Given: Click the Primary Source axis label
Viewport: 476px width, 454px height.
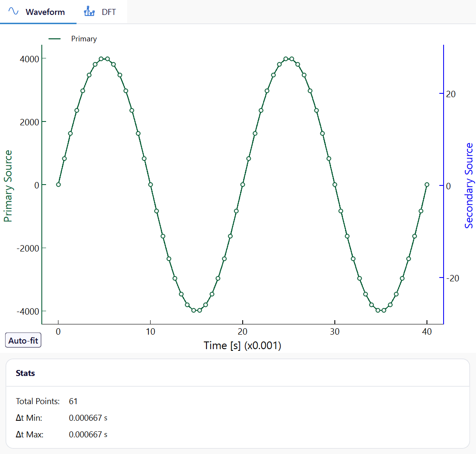Looking at the screenshot, I should click(x=8, y=186).
